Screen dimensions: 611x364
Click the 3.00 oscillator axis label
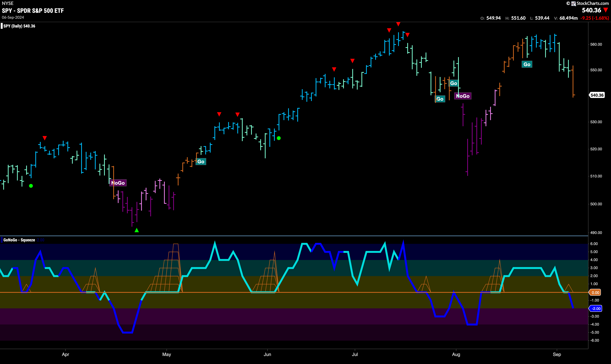pyautogui.click(x=594, y=268)
